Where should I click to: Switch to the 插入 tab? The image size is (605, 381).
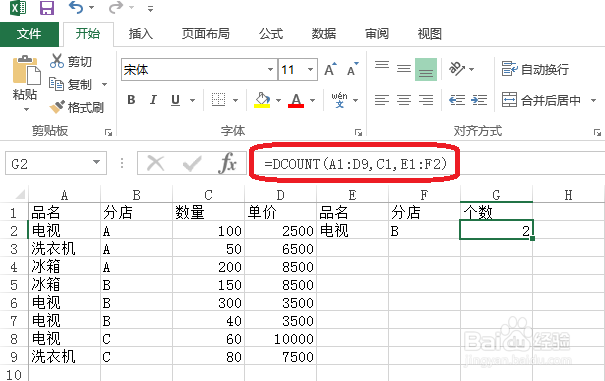(x=141, y=34)
